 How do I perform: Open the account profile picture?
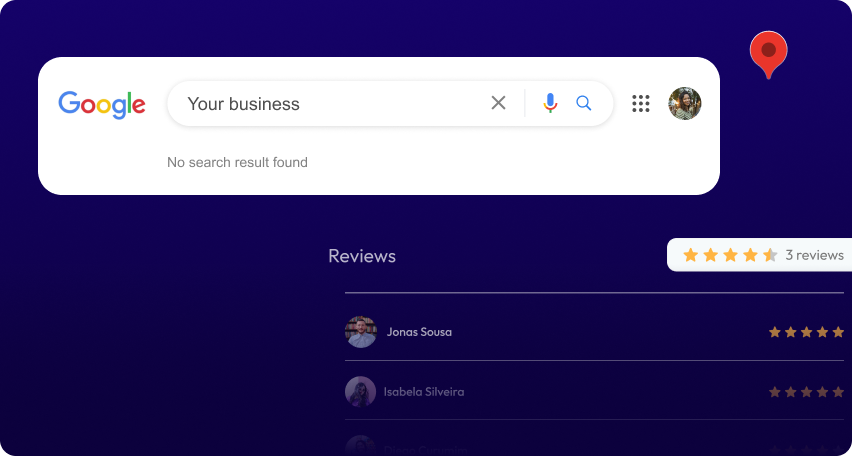click(685, 103)
